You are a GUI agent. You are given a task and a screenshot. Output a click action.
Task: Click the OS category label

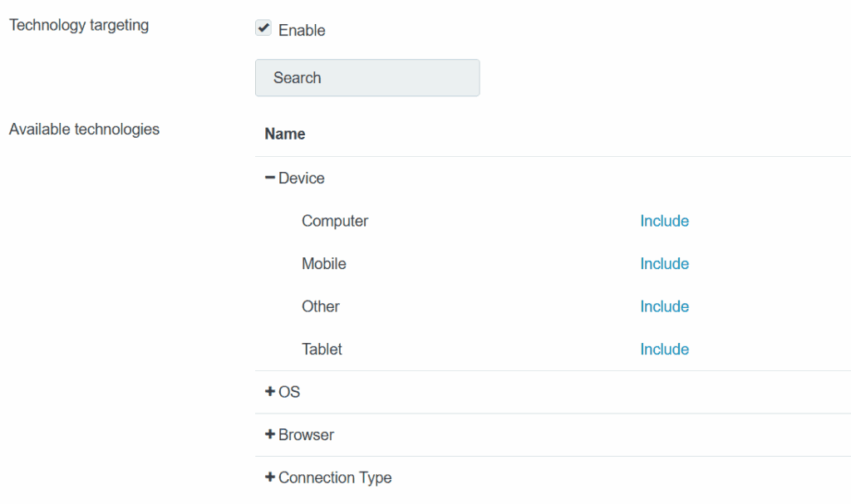pyautogui.click(x=289, y=392)
